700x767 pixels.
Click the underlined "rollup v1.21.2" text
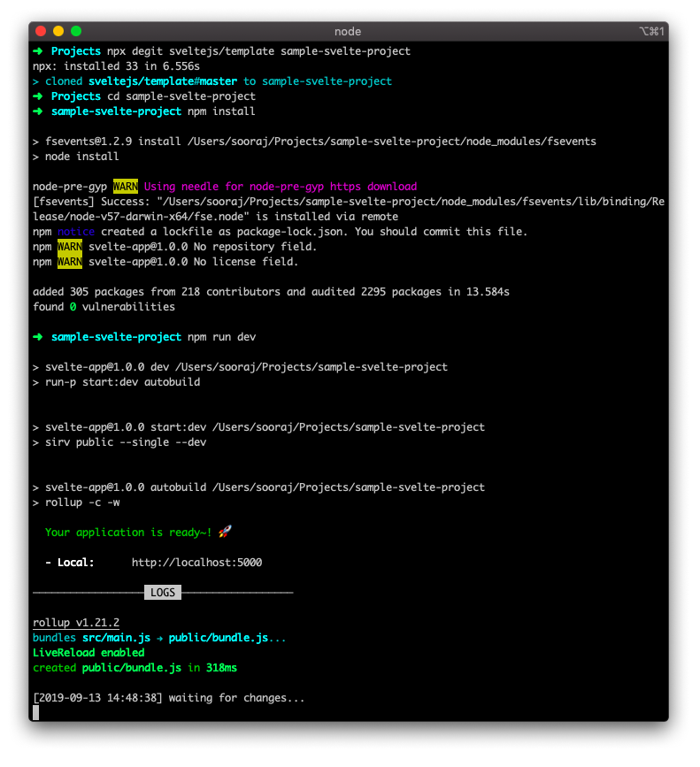point(75,623)
